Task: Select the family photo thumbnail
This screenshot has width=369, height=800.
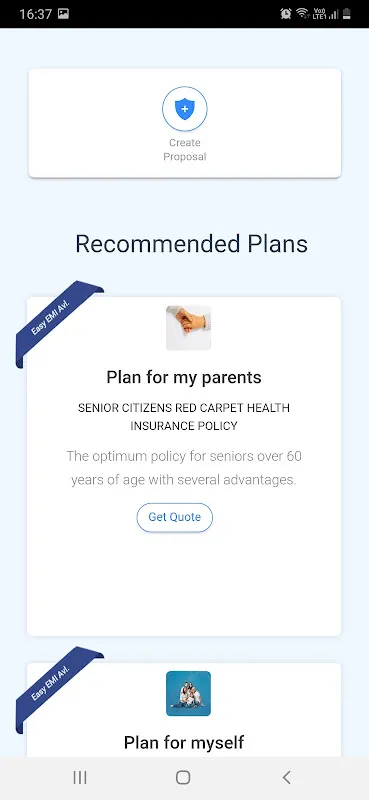Action: (188, 693)
